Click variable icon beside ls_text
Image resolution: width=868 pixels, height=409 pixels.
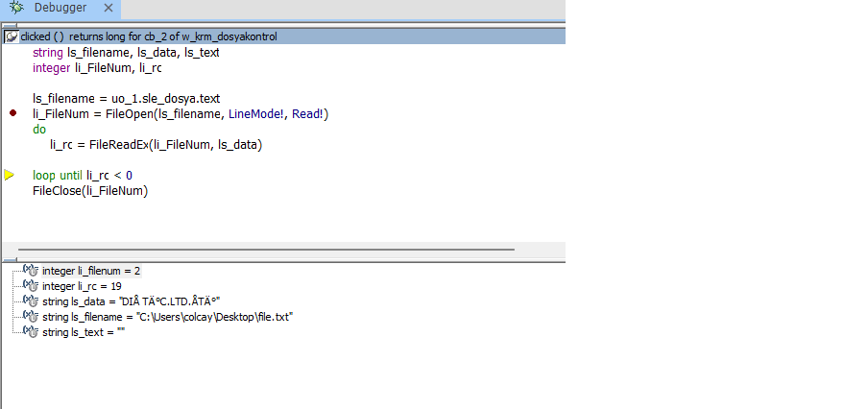click(30, 331)
